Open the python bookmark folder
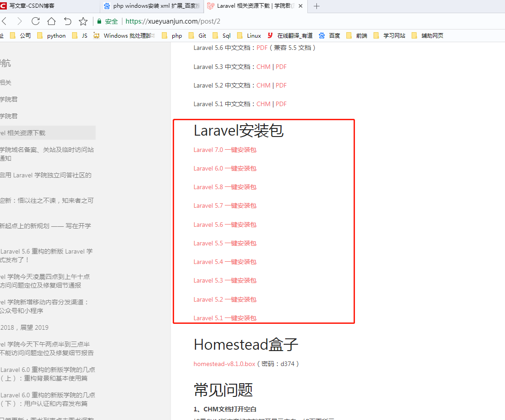 click(x=52, y=35)
